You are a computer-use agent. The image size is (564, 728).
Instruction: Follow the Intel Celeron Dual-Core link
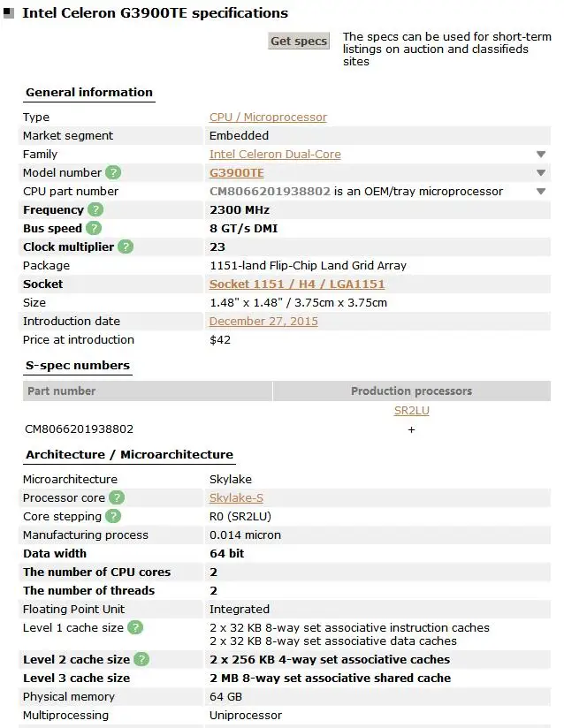click(275, 155)
